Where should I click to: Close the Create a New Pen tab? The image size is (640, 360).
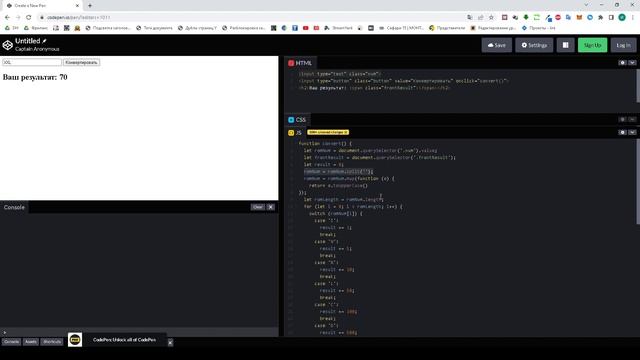tap(77, 6)
